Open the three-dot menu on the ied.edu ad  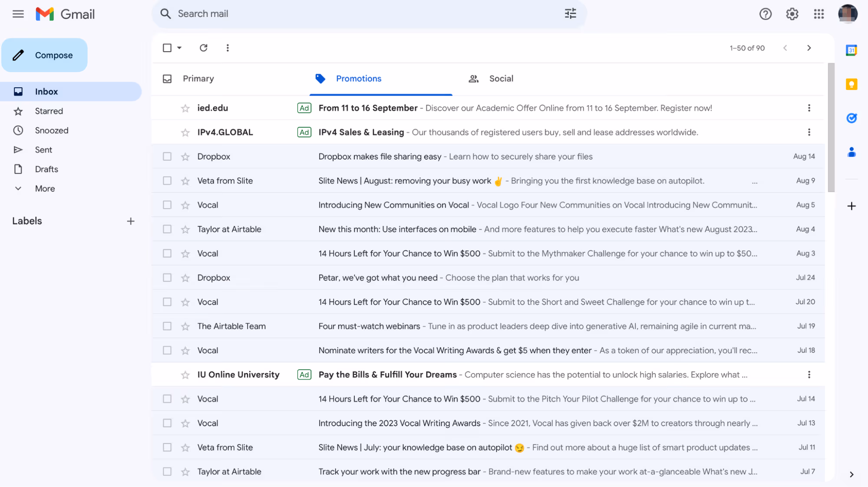point(809,108)
